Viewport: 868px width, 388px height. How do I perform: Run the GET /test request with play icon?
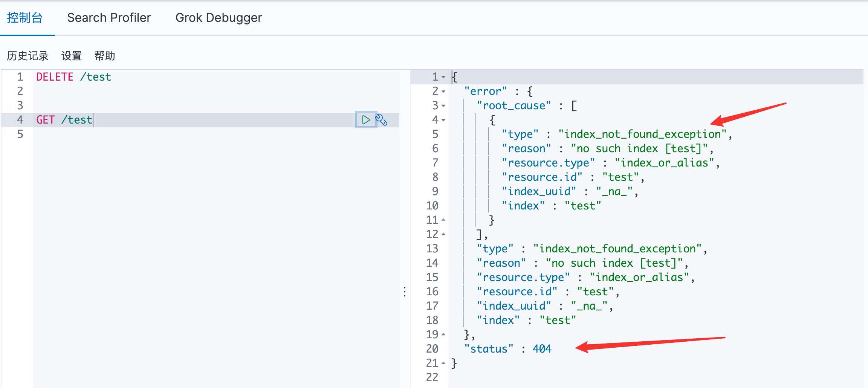pos(365,120)
